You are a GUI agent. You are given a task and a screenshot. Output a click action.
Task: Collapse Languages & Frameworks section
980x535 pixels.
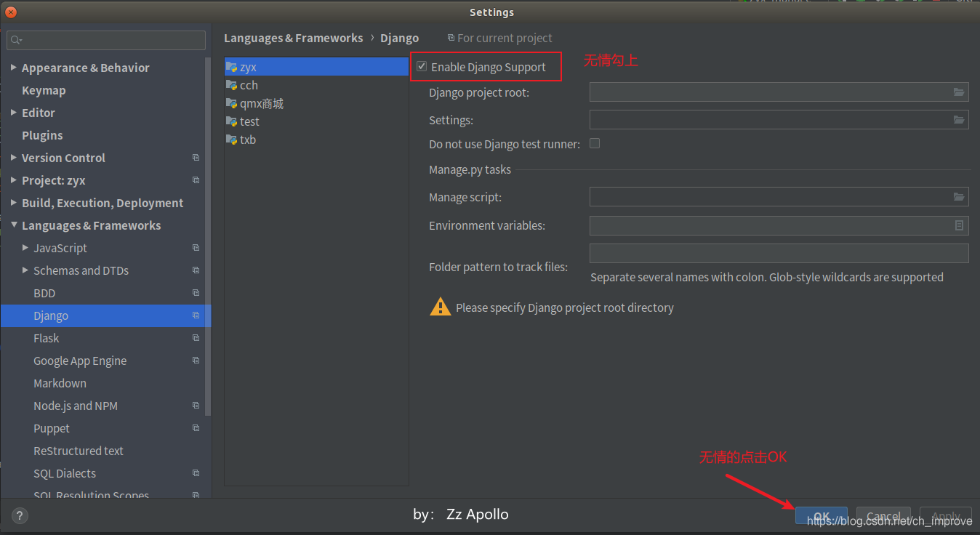(14, 225)
